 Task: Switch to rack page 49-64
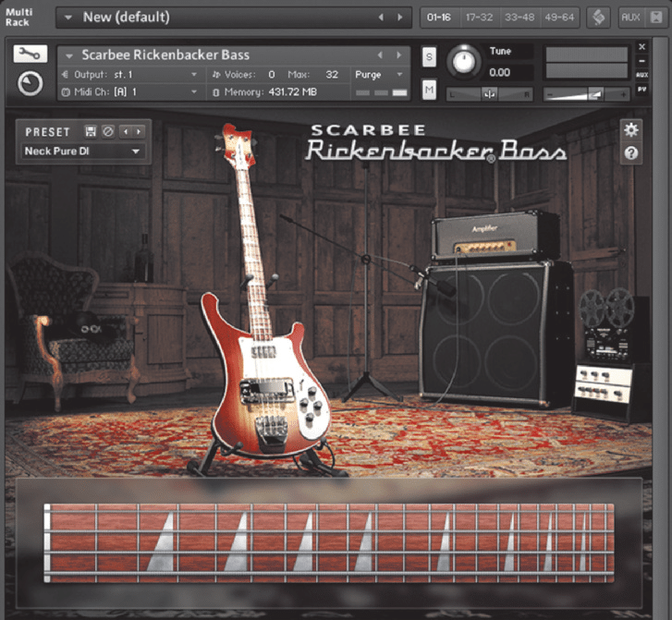[559, 18]
